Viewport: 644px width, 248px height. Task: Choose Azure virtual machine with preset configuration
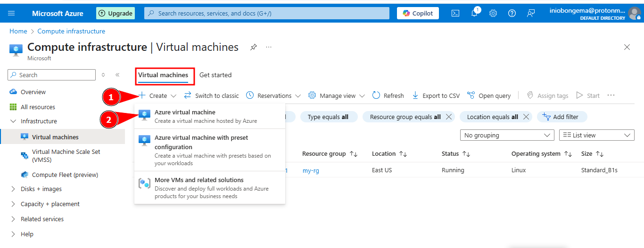210,150
